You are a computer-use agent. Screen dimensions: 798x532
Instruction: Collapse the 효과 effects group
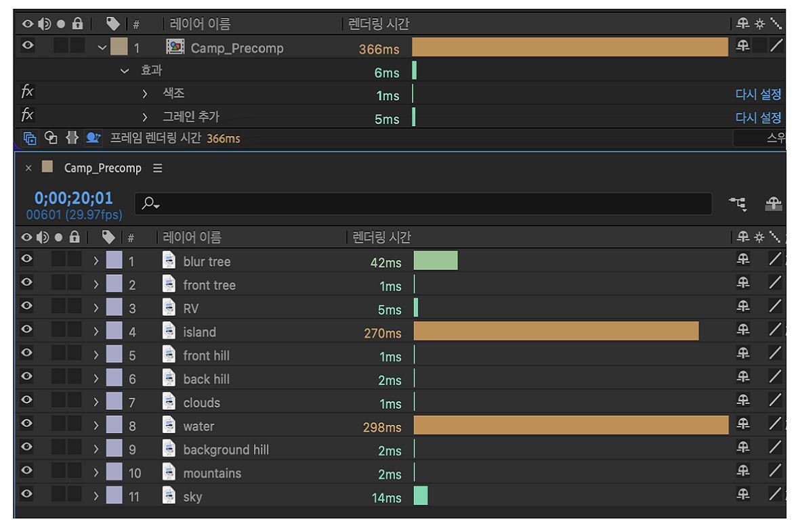click(125, 71)
